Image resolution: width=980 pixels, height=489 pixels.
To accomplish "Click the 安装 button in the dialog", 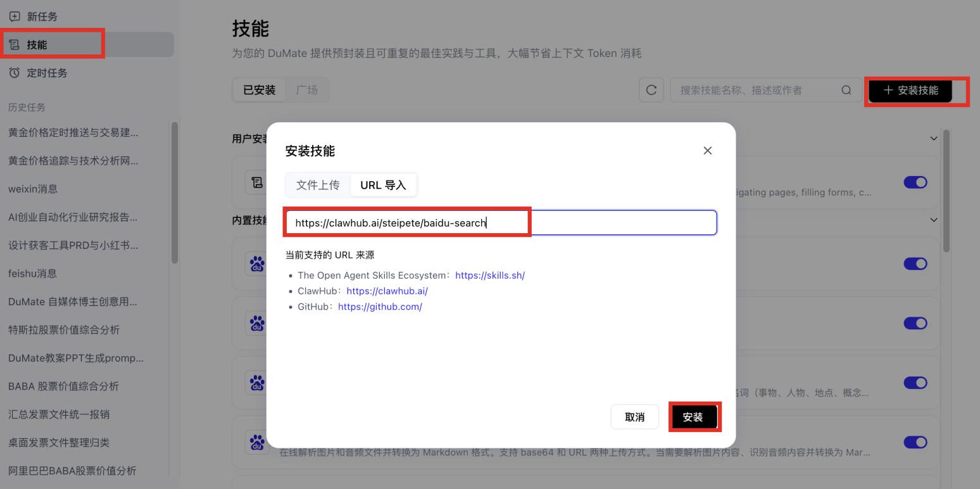I will tap(694, 416).
